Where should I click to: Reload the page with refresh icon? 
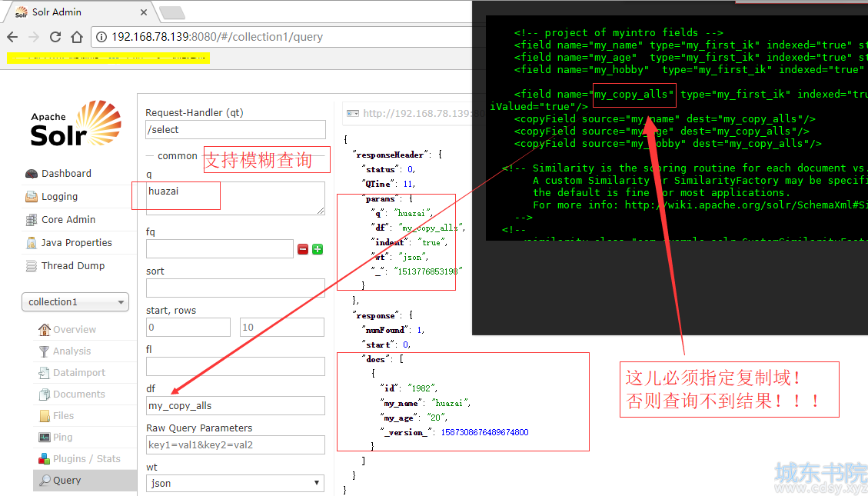coord(55,37)
